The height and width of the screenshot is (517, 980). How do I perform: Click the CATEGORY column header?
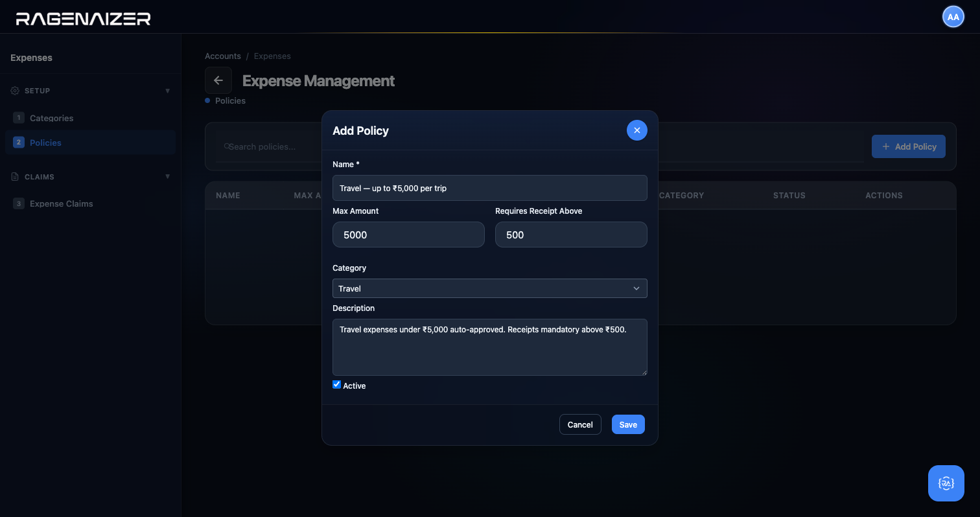click(x=681, y=195)
